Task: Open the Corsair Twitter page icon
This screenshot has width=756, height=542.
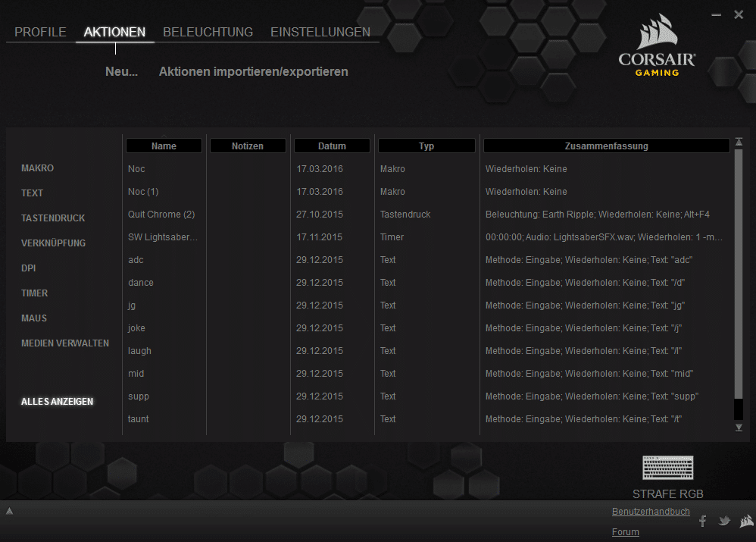Action: [x=724, y=521]
